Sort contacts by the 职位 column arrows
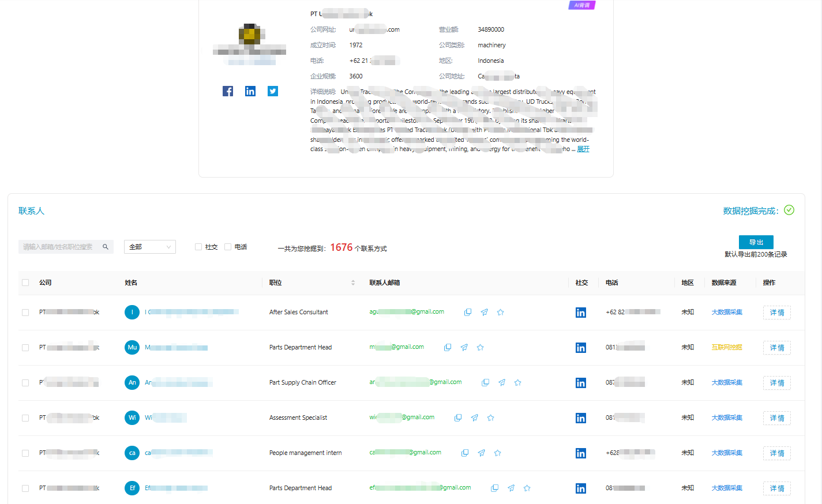The height and width of the screenshot is (504, 822). click(353, 283)
